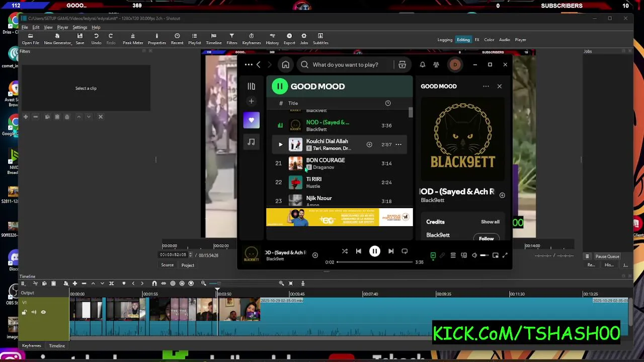Select the Source tab under the player
The width and height of the screenshot is (644, 362).
tap(167, 265)
